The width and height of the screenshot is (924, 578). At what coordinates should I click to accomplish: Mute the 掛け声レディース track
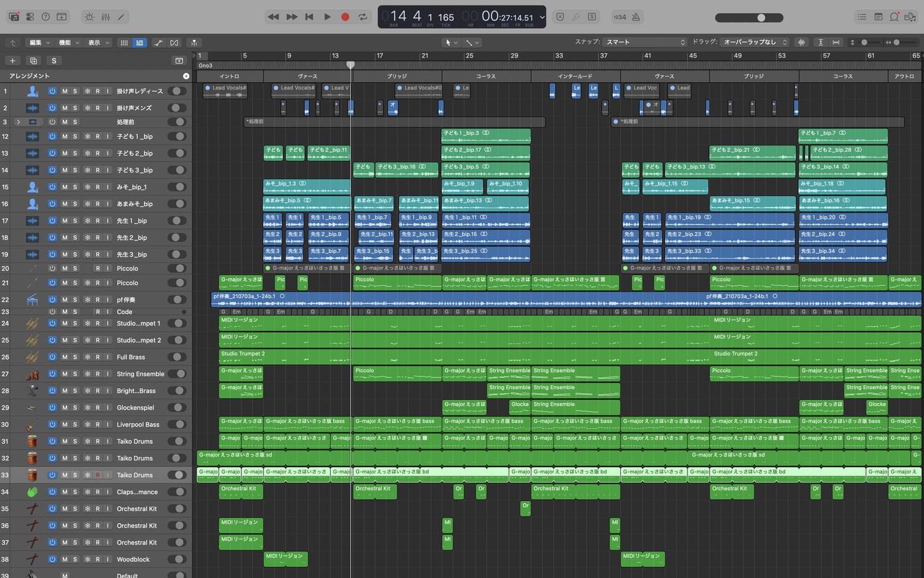pyautogui.click(x=65, y=91)
